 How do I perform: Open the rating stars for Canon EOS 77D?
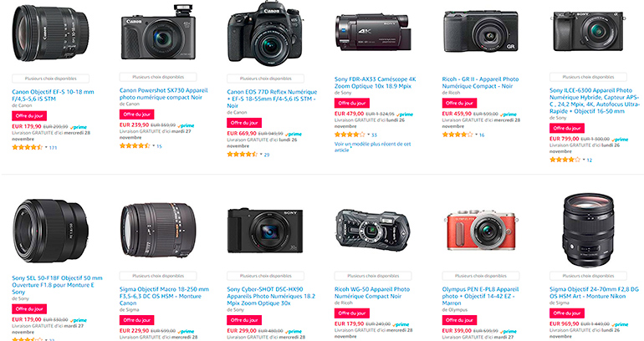coord(242,154)
